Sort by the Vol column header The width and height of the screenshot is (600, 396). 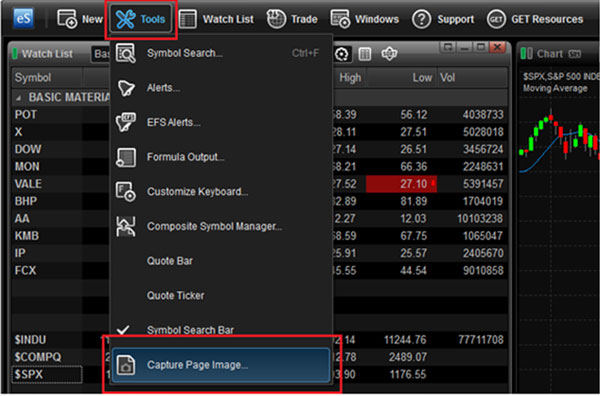[x=472, y=78]
